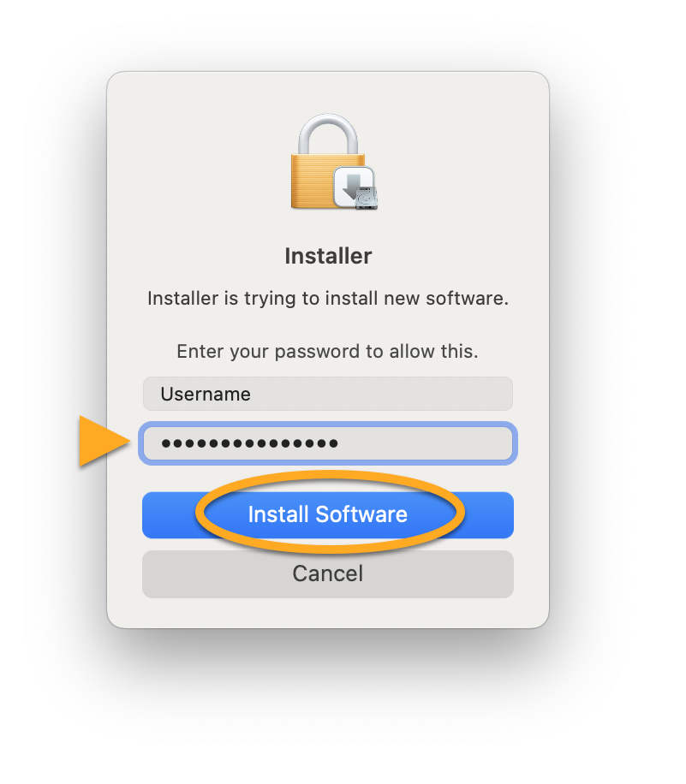Click the 'Enter your password to allow this' text
This screenshot has height=784, width=686.
[327, 352]
